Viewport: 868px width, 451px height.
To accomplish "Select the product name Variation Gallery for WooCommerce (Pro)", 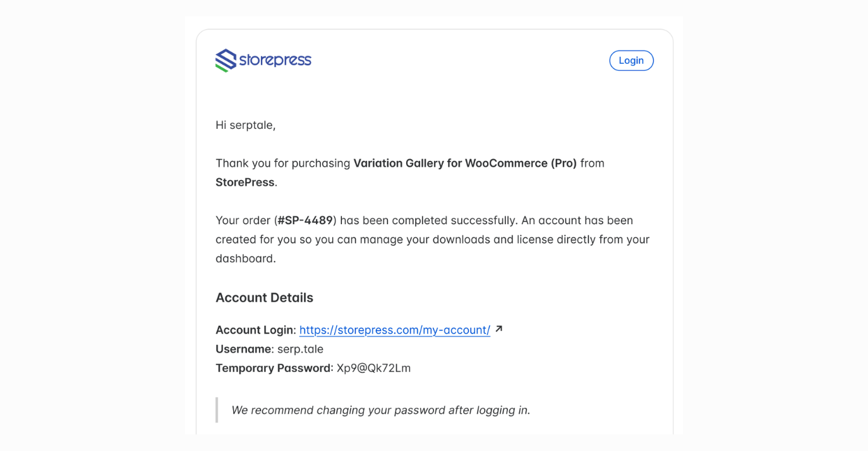I will (x=466, y=163).
